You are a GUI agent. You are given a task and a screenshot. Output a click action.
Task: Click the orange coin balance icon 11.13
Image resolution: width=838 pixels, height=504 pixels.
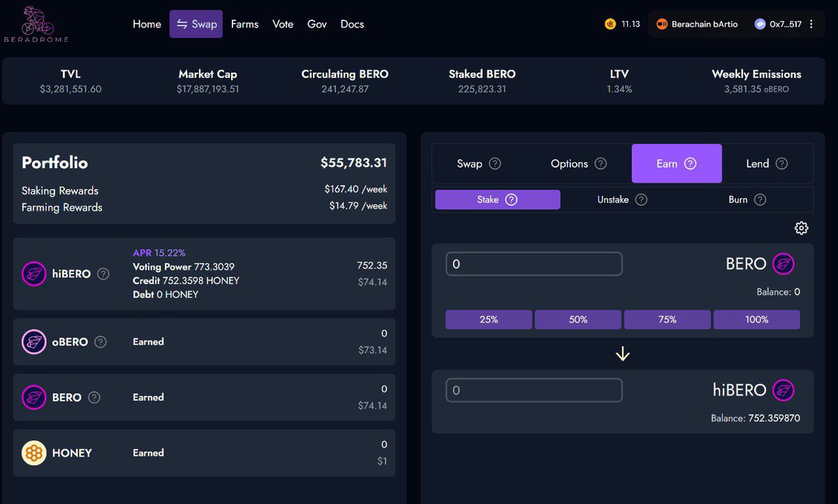coord(610,24)
